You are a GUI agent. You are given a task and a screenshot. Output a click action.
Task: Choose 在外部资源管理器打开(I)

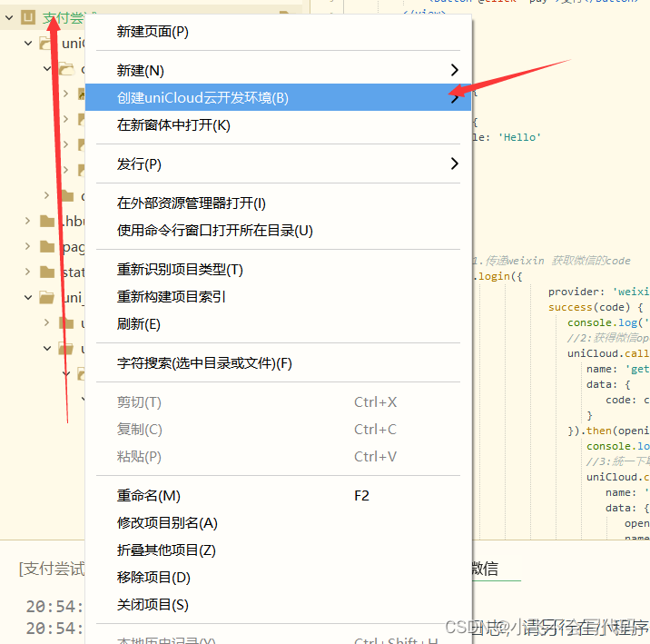pos(278,203)
